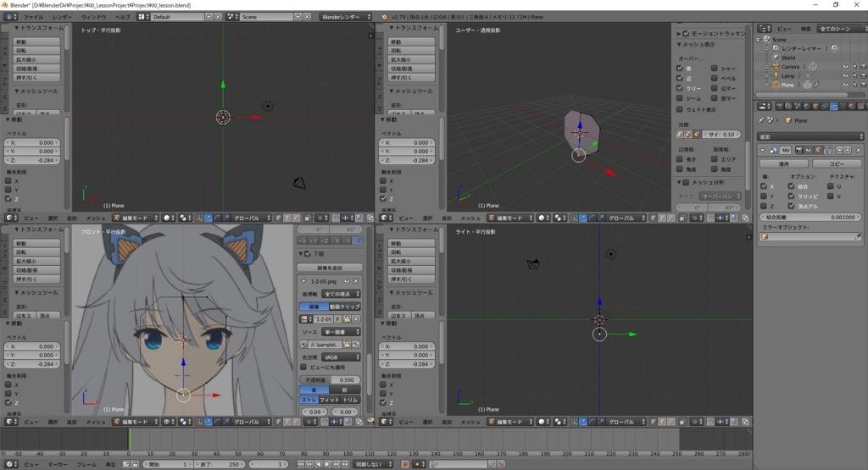Expand the モーショントラッキン panel
This screenshot has height=470, width=868.
(679, 33)
